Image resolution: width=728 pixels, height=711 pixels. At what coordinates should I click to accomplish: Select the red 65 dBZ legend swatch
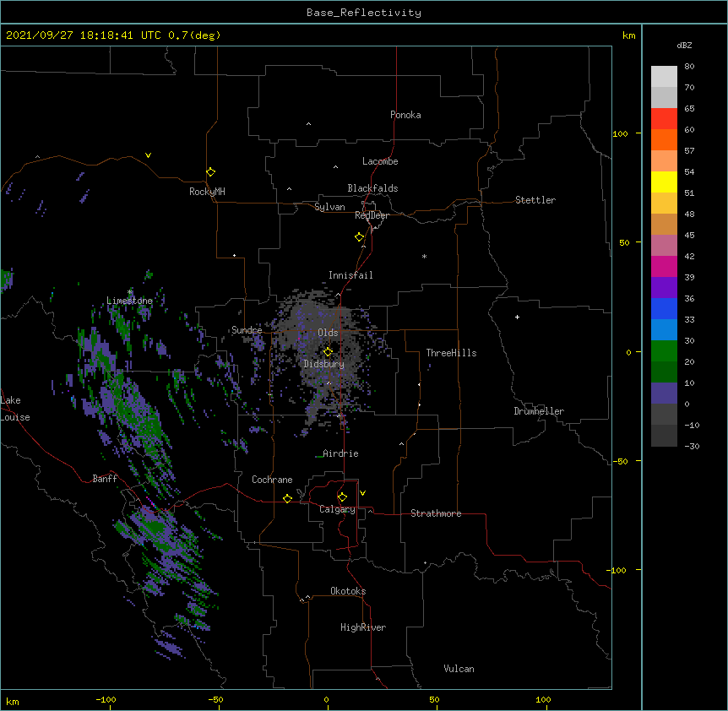(664, 118)
